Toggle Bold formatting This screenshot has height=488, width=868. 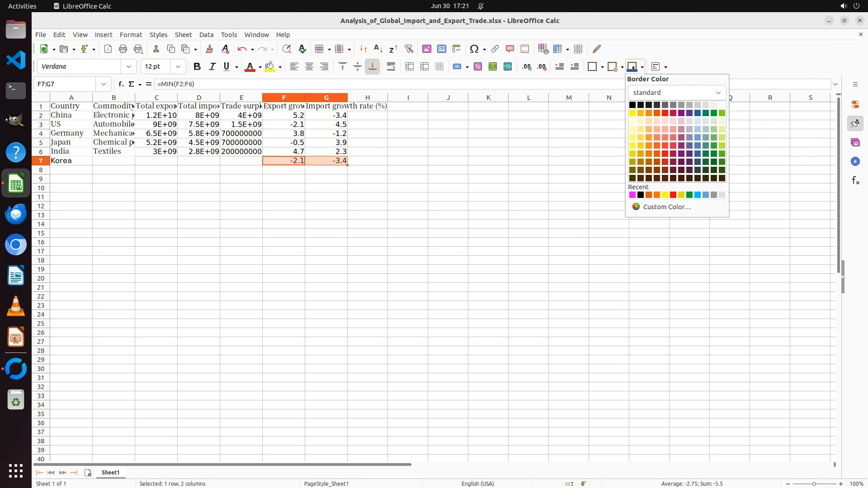click(197, 66)
